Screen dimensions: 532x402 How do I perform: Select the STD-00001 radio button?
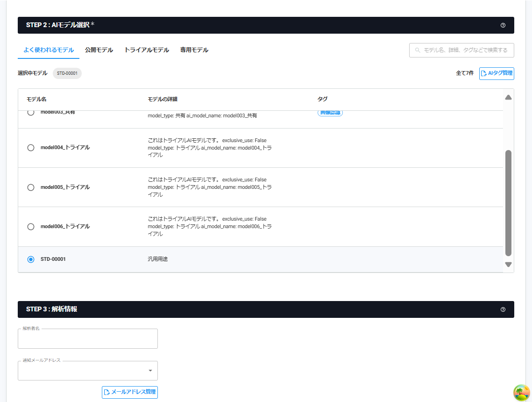31,259
